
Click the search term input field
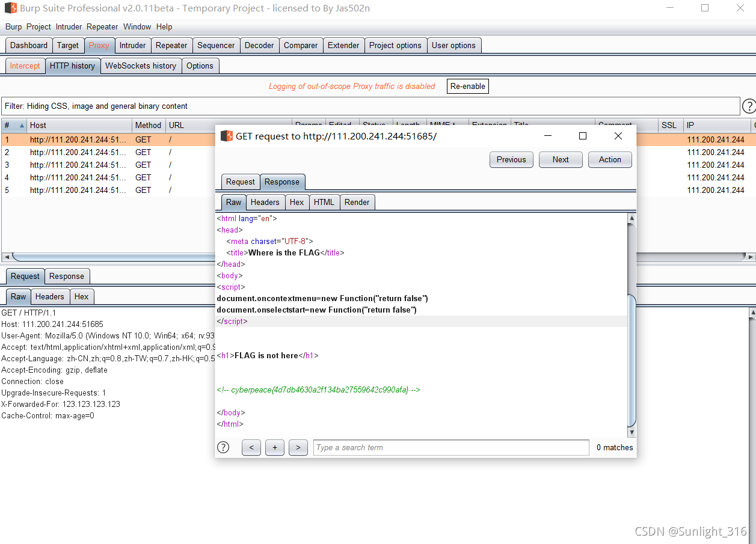[x=451, y=448]
